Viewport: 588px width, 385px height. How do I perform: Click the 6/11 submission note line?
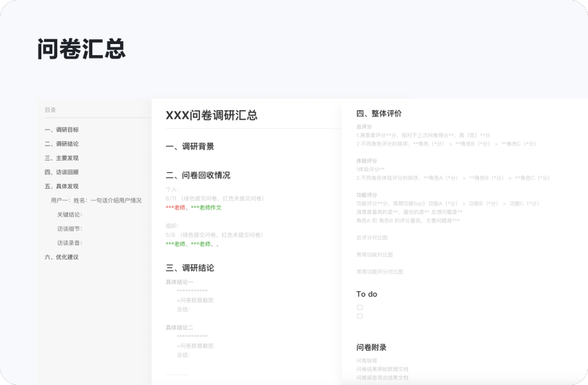[216, 198]
